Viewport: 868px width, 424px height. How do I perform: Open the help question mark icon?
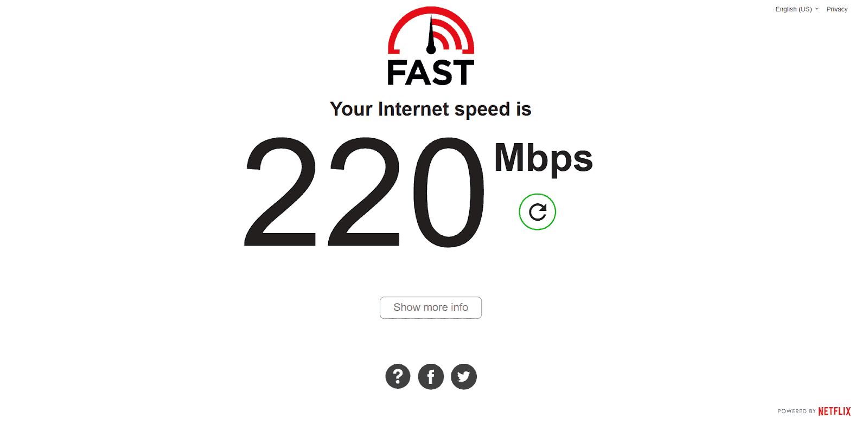point(398,376)
